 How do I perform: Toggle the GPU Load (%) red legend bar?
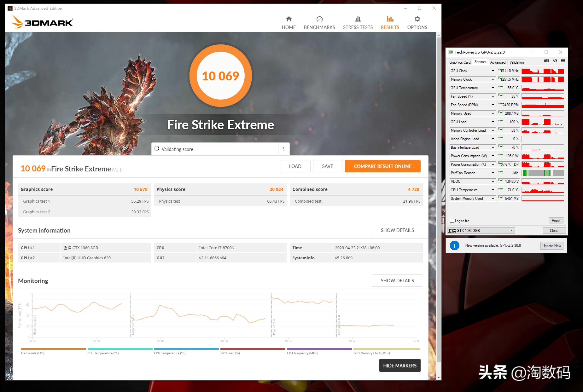[x=253, y=349]
